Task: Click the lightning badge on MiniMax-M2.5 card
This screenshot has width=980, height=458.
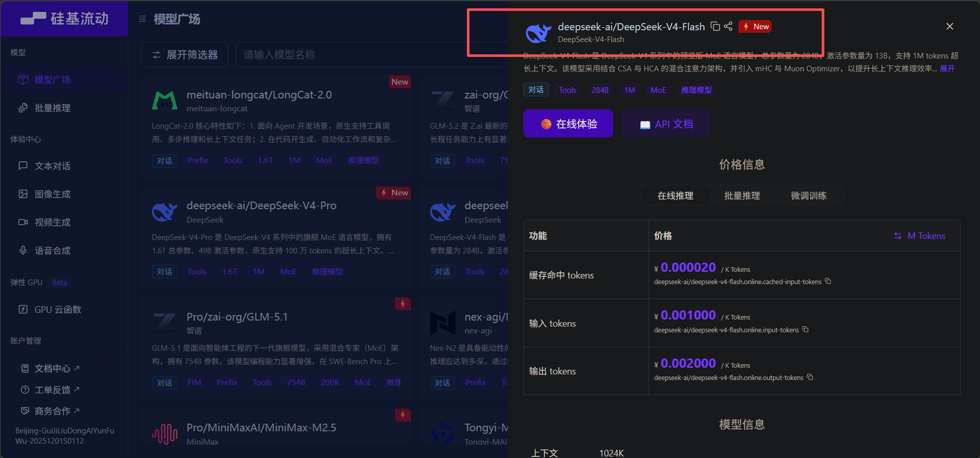Action: pos(403,415)
